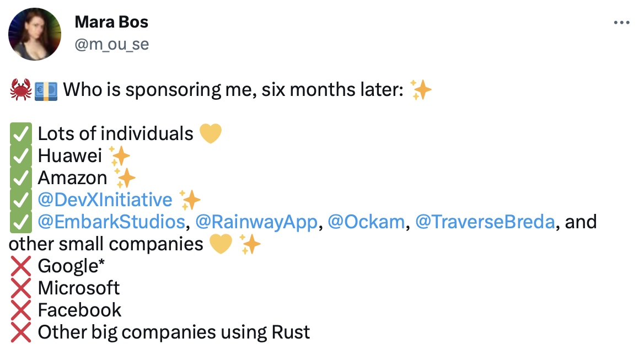Click the @Ockam mention
Image resolution: width=644 pixels, height=349 pixels.
pyautogui.click(x=366, y=222)
